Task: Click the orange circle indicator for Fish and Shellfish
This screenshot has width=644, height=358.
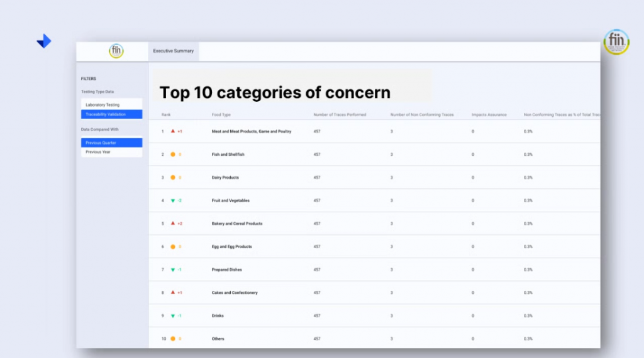Action: [173, 155]
